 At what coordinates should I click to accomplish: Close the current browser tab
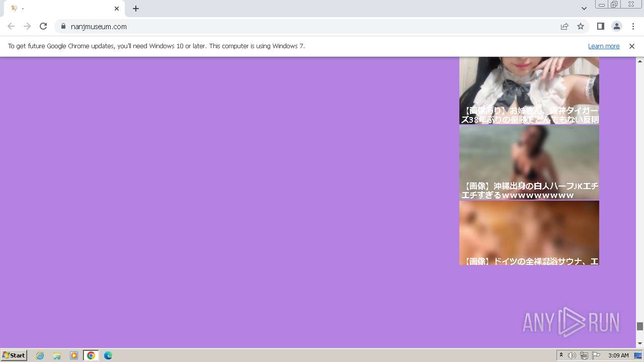tap(117, 9)
